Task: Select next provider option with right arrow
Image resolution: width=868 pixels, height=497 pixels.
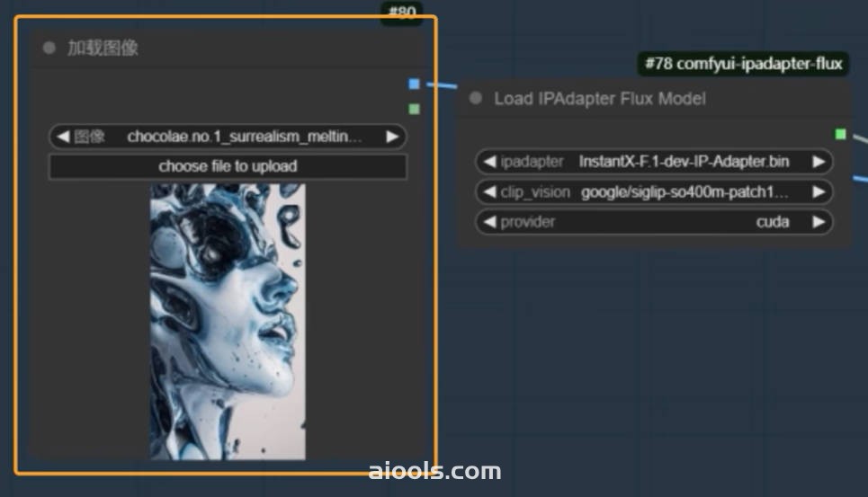Action: pos(819,222)
